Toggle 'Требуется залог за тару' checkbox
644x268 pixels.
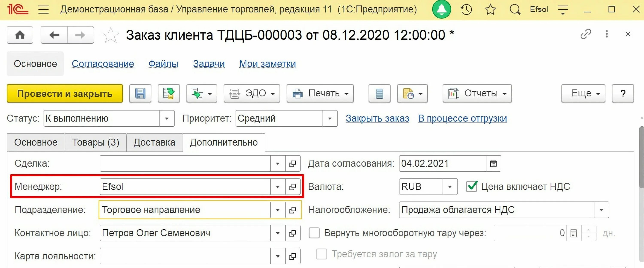(322, 254)
